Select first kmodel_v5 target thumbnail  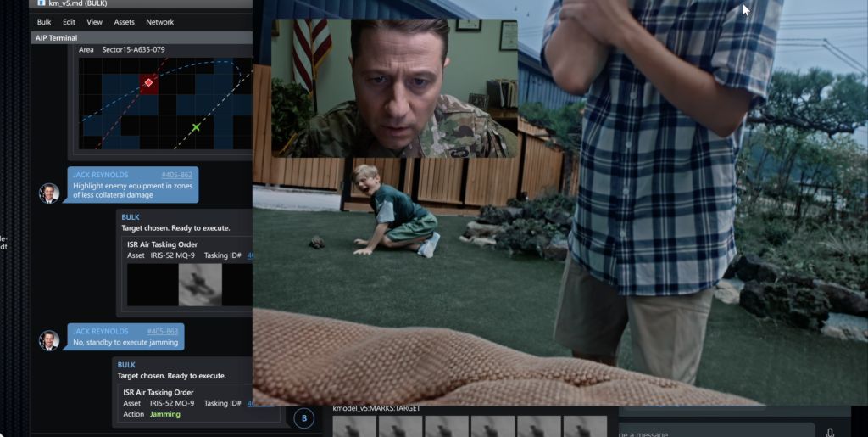(x=354, y=426)
